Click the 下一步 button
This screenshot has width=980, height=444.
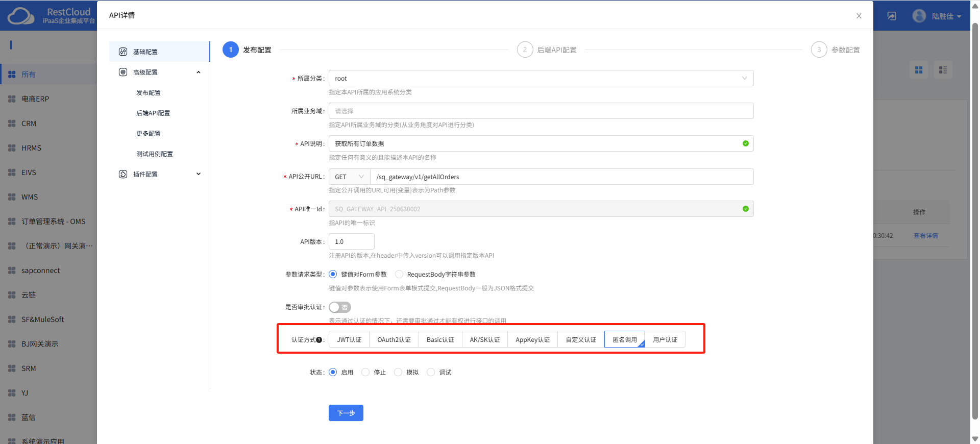[346, 413]
